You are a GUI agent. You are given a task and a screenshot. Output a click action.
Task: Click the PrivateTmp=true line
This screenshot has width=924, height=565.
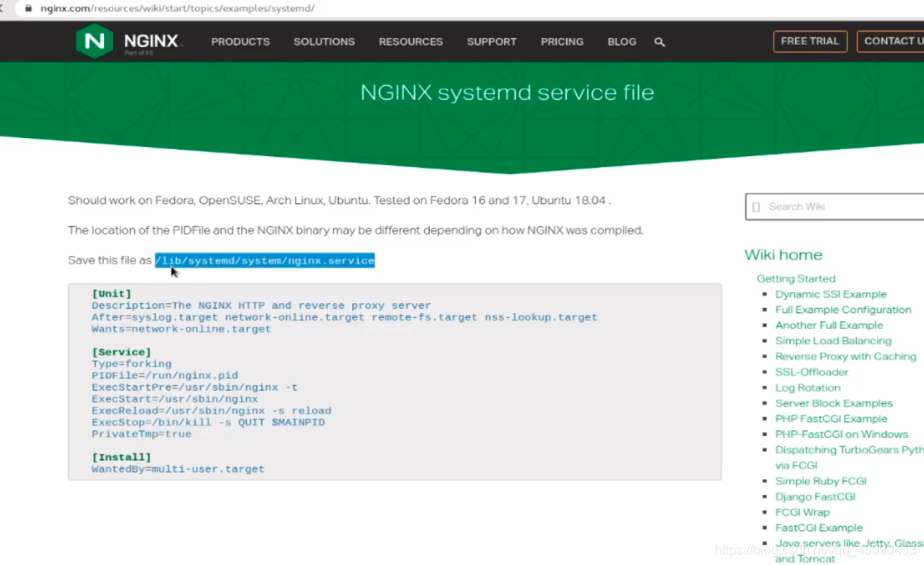click(x=141, y=434)
